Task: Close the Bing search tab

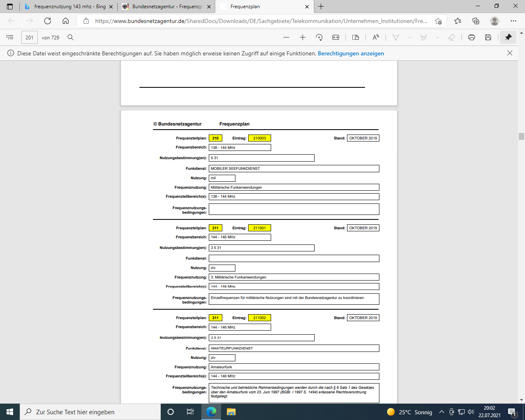Action: (111, 7)
